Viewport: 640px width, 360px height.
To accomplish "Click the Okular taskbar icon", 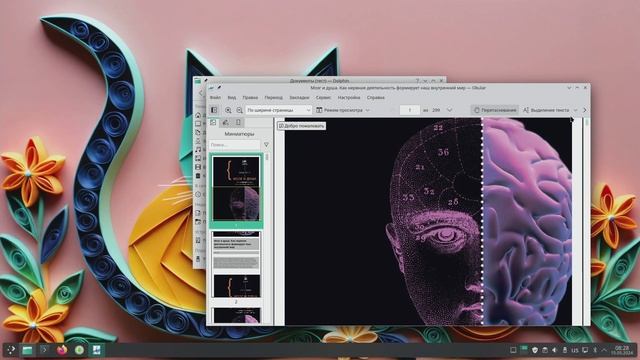I will point(96,350).
